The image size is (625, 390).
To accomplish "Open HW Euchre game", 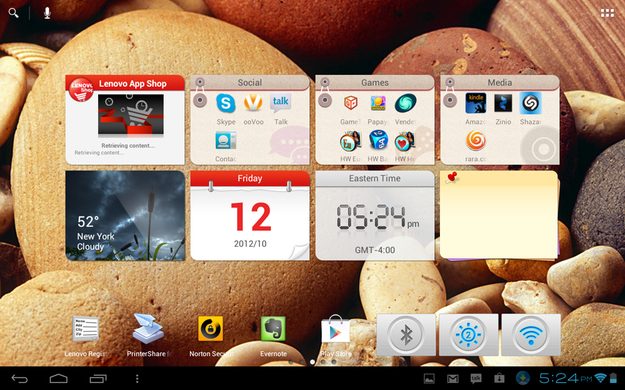I will pyautogui.click(x=350, y=141).
